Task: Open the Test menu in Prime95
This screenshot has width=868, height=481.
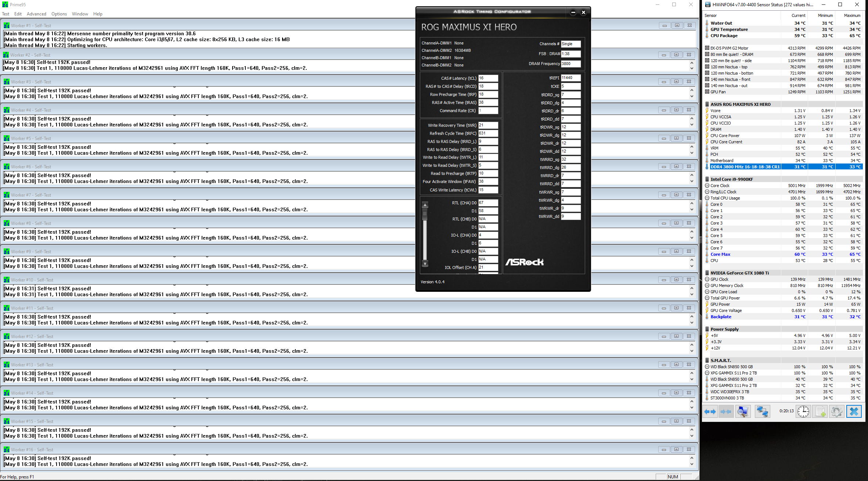Action: pyautogui.click(x=6, y=14)
